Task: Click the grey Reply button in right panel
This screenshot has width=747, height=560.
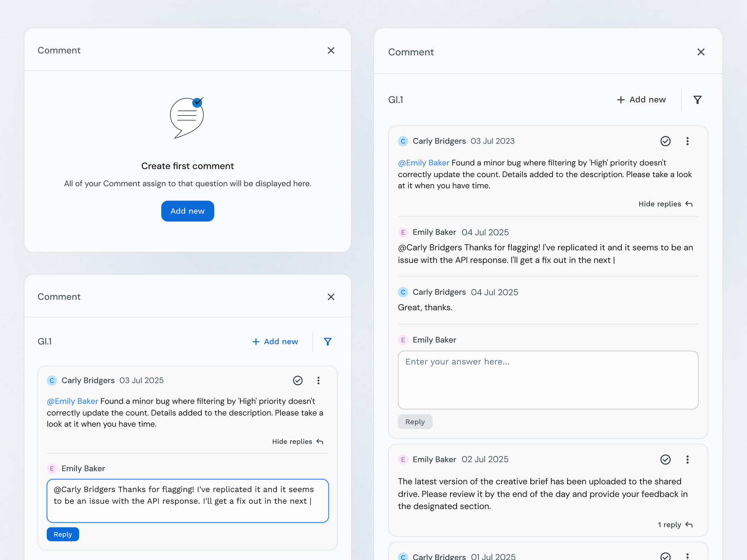Action: pyautogui.click(x=415, y=421)
